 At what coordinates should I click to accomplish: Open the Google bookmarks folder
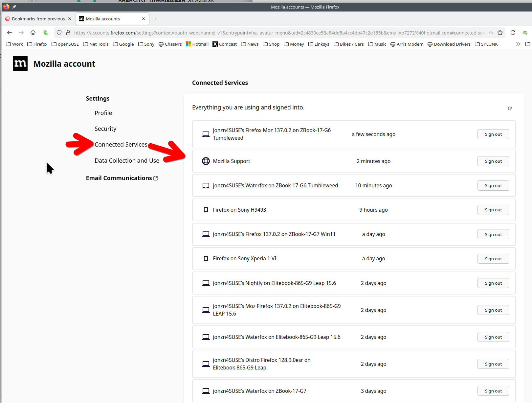coord(123,44)
